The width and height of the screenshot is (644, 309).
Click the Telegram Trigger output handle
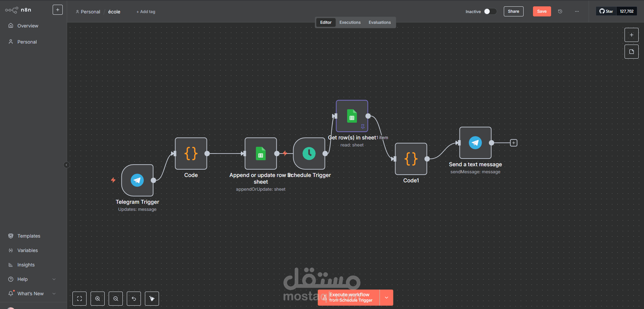[x=153, y=180]
